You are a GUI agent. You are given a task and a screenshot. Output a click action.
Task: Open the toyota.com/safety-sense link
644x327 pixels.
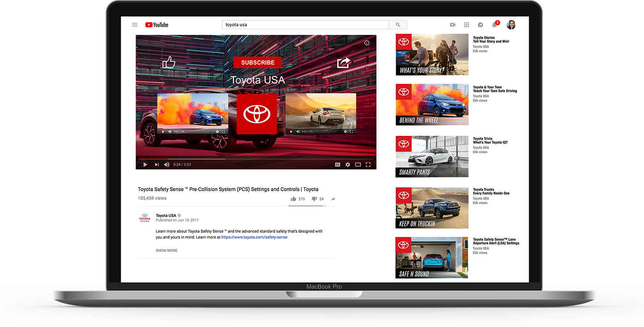(254, 237)
